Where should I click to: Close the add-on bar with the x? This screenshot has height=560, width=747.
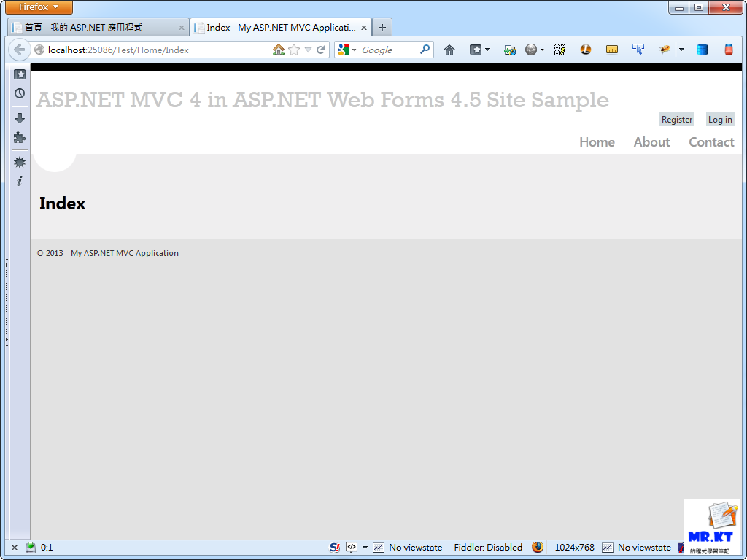(x=15, y=548)
